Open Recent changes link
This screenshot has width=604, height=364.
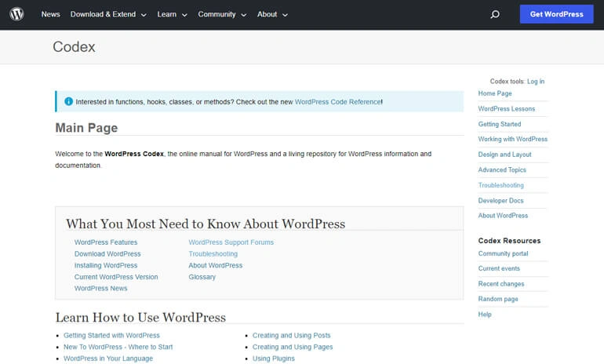[x=500, y=284]
